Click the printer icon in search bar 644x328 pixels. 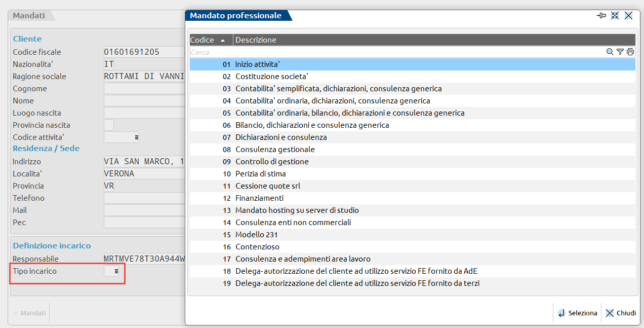630,52
